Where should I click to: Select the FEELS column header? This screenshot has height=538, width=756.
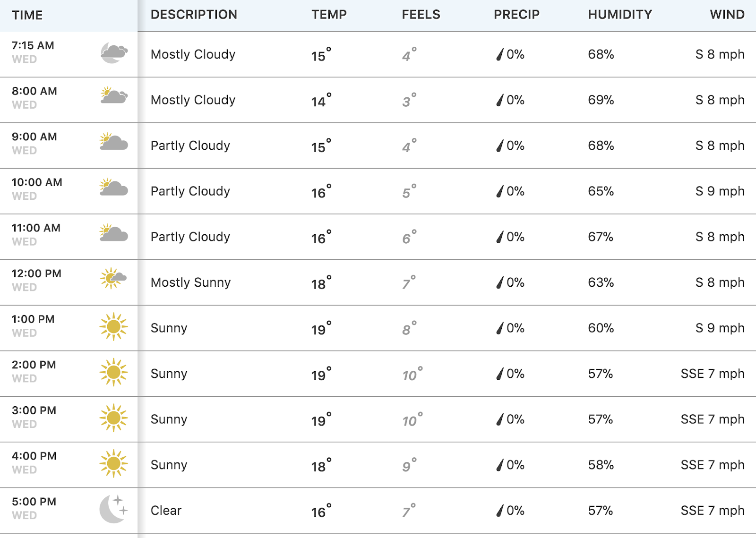pos(421,15)
